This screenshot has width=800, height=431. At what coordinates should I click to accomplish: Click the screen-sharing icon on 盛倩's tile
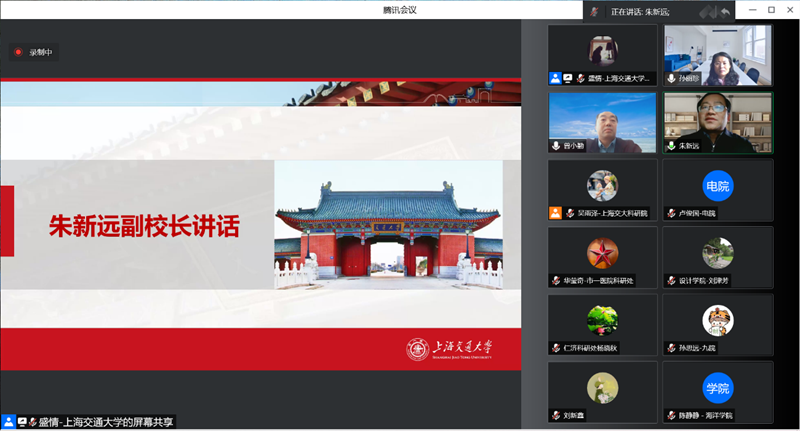pos(567,78)
